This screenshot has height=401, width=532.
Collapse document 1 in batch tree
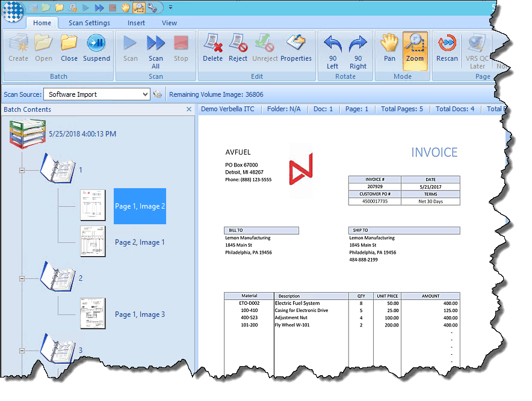pyautogui.click(x=22, y=171)
